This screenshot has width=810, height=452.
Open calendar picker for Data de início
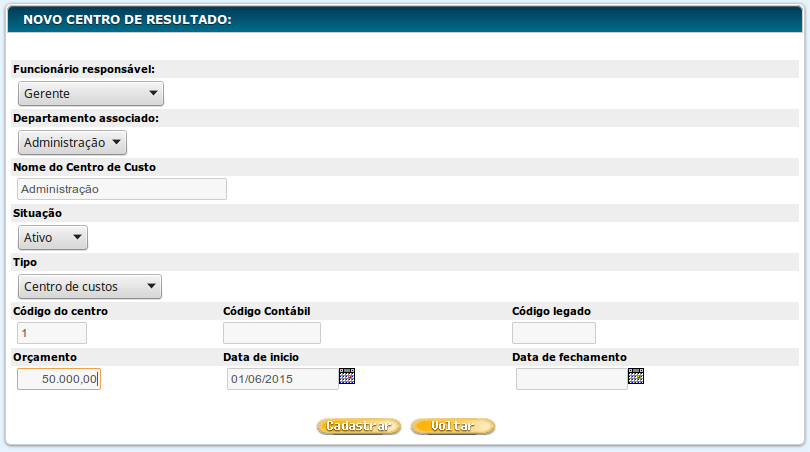[347, 376]
